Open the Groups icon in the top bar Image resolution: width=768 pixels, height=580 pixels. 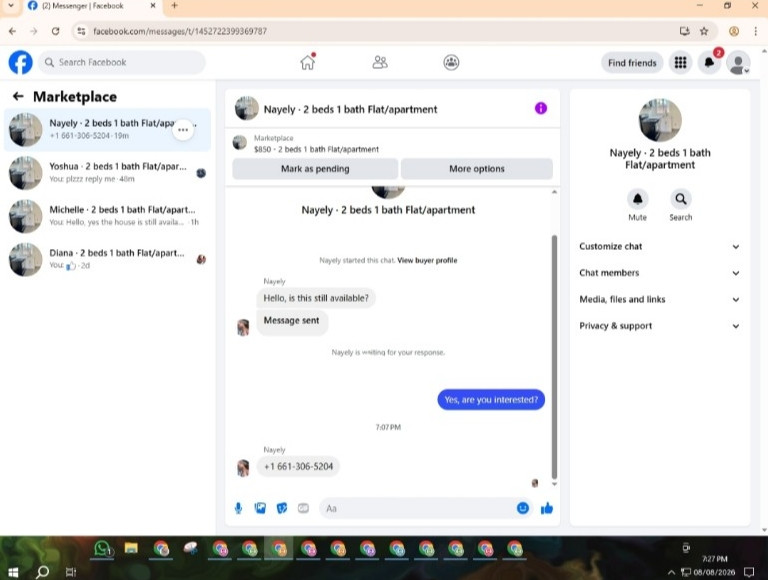coord(451,62)
